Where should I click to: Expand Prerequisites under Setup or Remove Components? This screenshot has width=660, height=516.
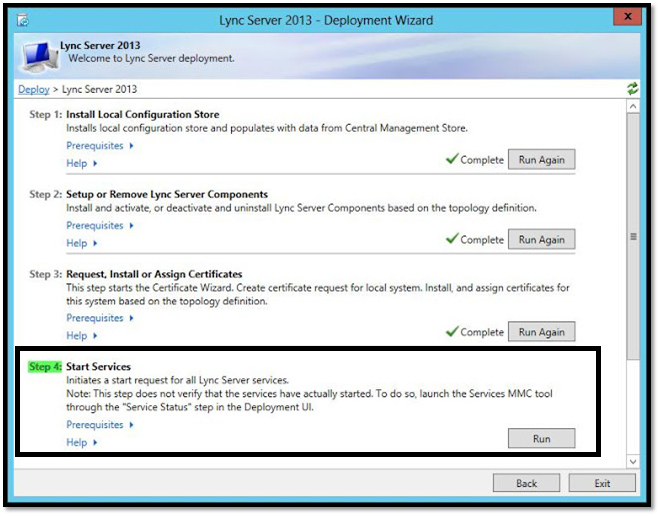point(100,226)
